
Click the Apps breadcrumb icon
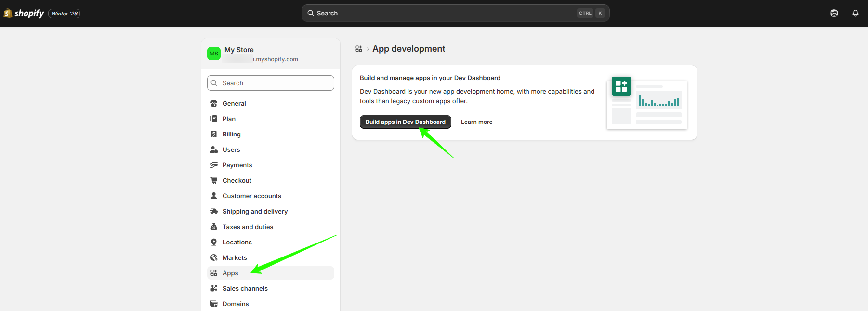tap(359, 49)
